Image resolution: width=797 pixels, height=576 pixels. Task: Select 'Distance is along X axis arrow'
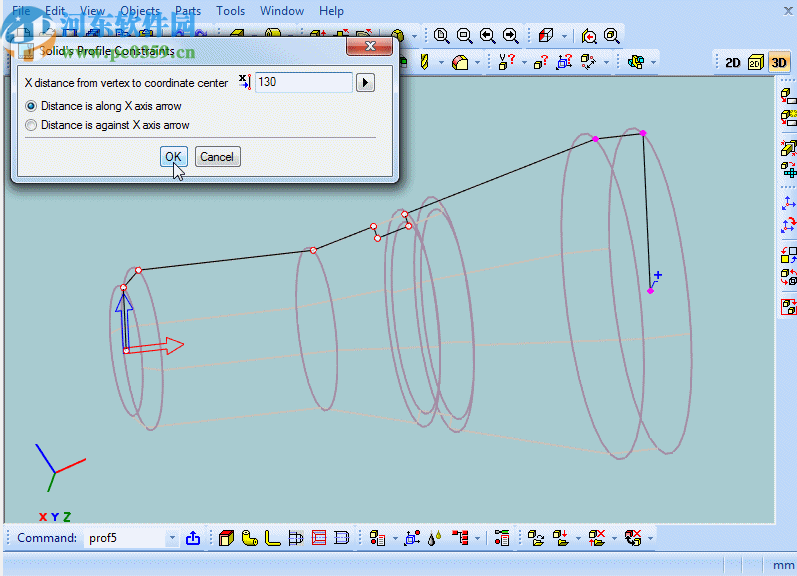tap(32, 106)
